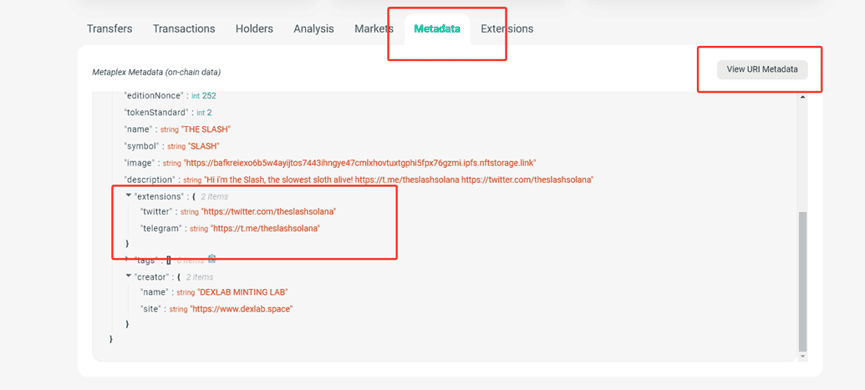Click the View URI Metadata button
Viewport: 865px width, 390px height.
tap(762, 70)
